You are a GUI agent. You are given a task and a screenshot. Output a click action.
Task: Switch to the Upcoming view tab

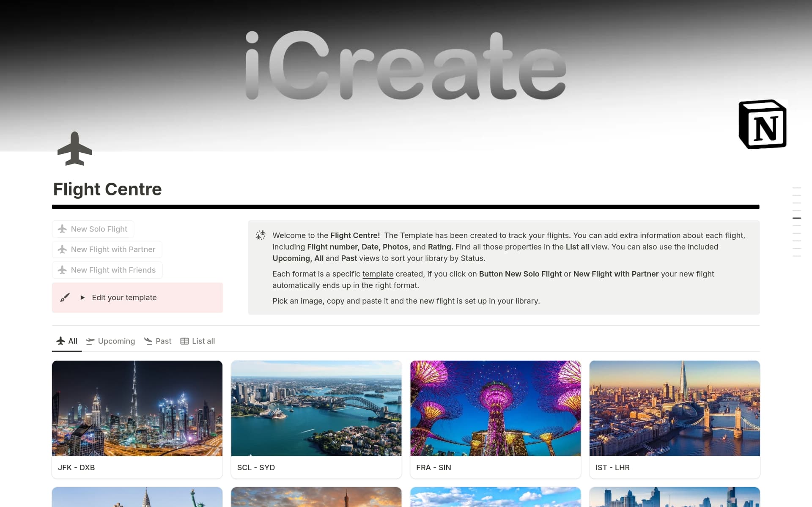(x=116, y=341)
